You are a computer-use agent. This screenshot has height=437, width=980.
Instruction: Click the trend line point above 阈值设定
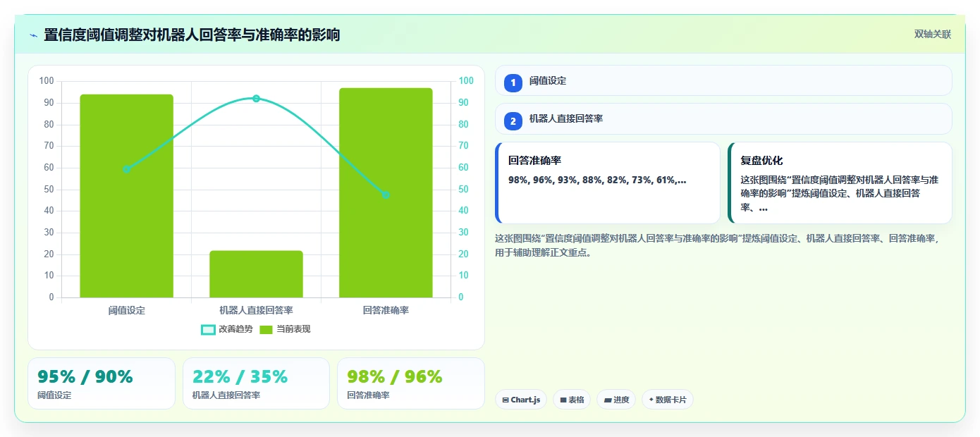(126, 169)
